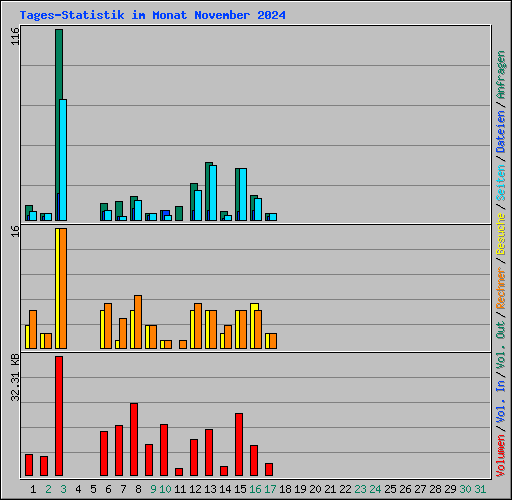Click day label '16' on the x-axis
Viewport: 512px width, 500px height.
(255, 489)
